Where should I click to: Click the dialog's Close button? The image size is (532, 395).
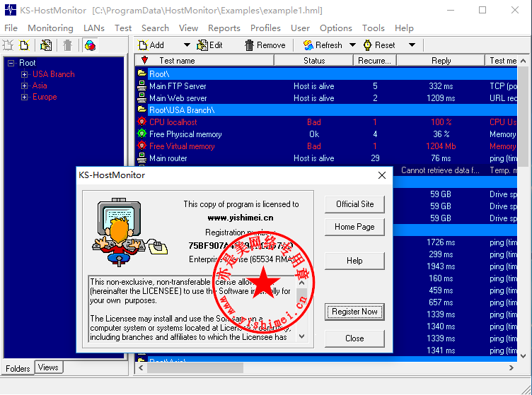pos(354,338)
